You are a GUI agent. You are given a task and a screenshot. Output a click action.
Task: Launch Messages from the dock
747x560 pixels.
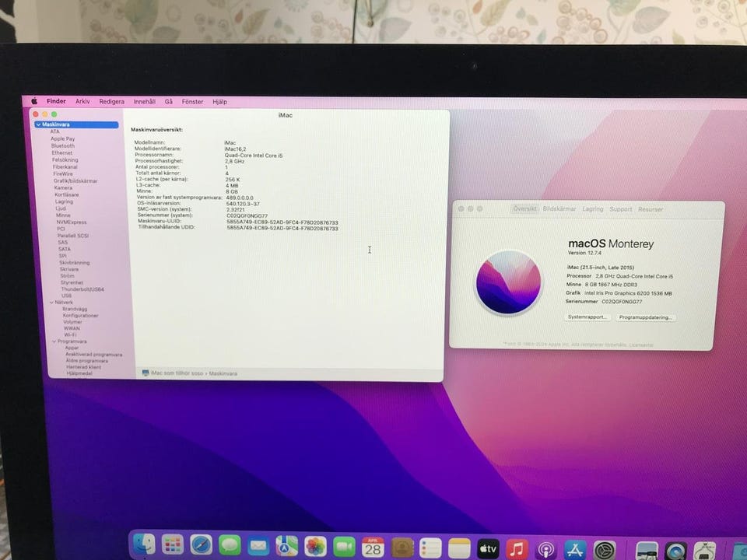(230, 546)
